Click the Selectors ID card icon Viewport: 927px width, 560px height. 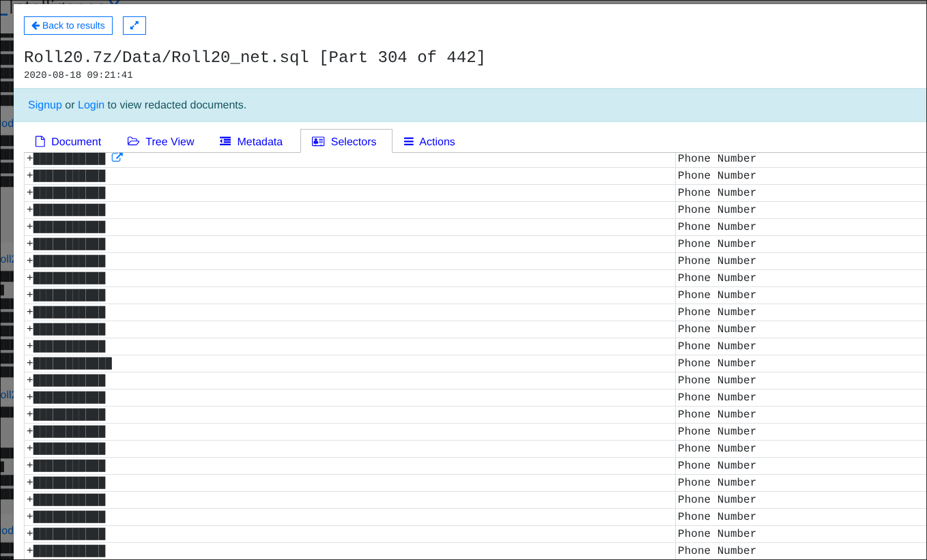click(x=318, y=141)
